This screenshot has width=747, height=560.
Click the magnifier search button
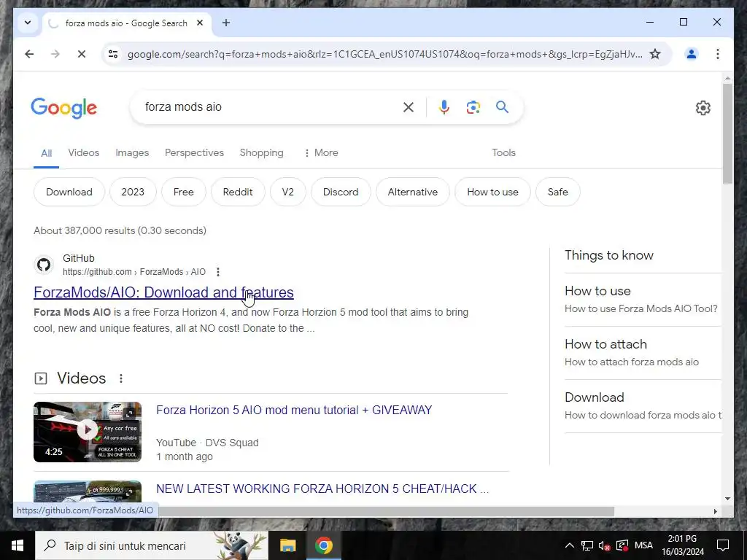(x=502, y=107)
